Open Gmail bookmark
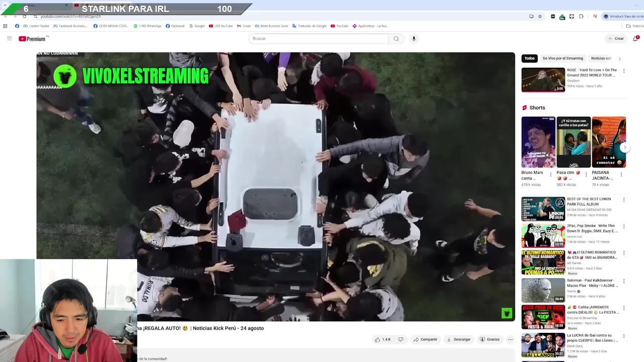This screenshot has height=362, width=644. pyautogui.click(x=244, y=26)
